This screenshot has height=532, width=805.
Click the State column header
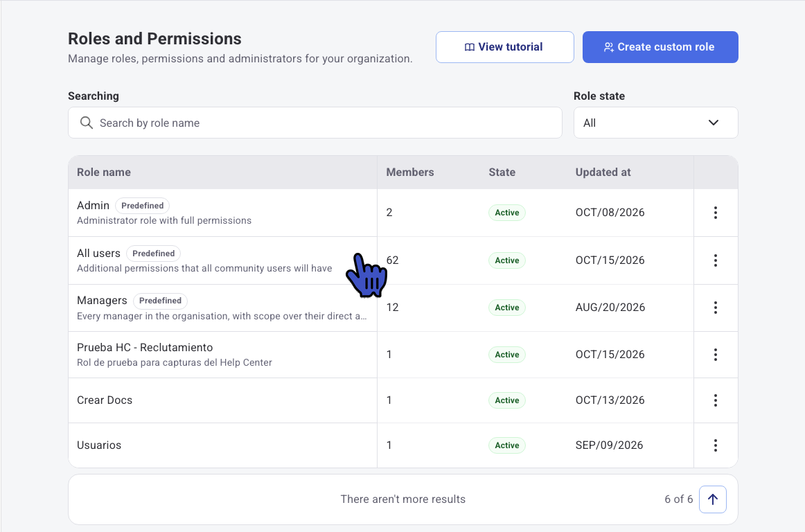(x=502, y=172)
